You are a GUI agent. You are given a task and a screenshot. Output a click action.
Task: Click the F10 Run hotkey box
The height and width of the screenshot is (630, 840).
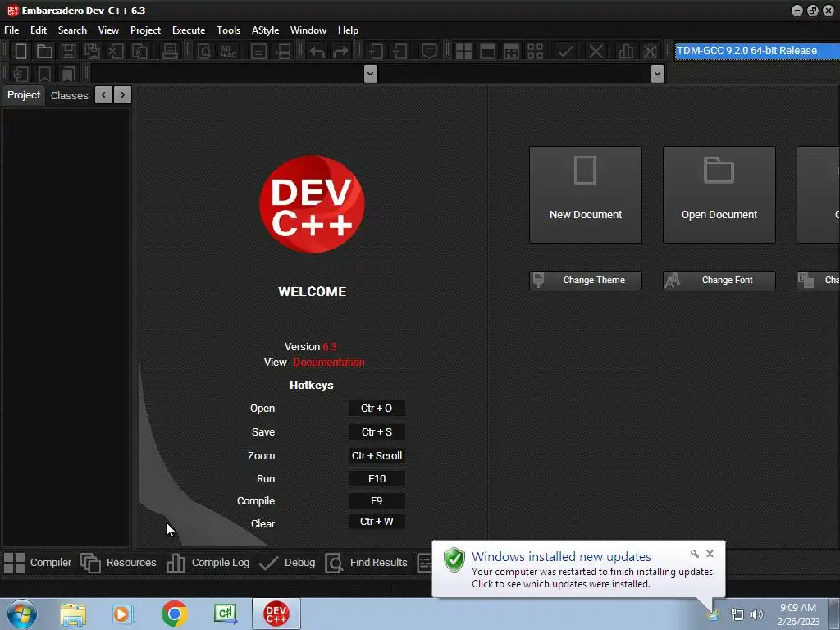377,479
